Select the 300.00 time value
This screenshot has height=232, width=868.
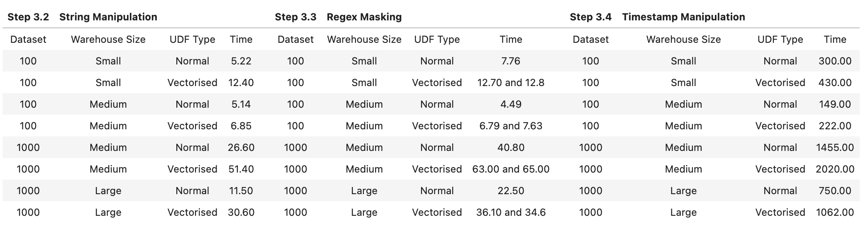[835, 61]
